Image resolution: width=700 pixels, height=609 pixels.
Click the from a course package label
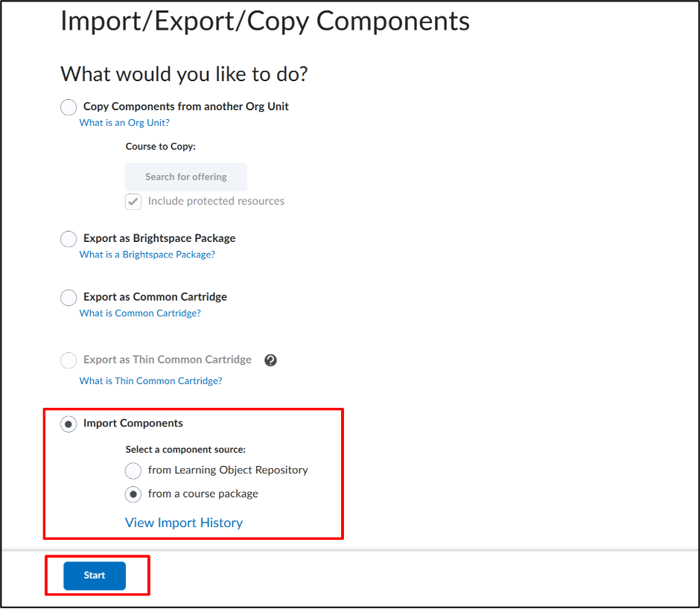point(203,494)
